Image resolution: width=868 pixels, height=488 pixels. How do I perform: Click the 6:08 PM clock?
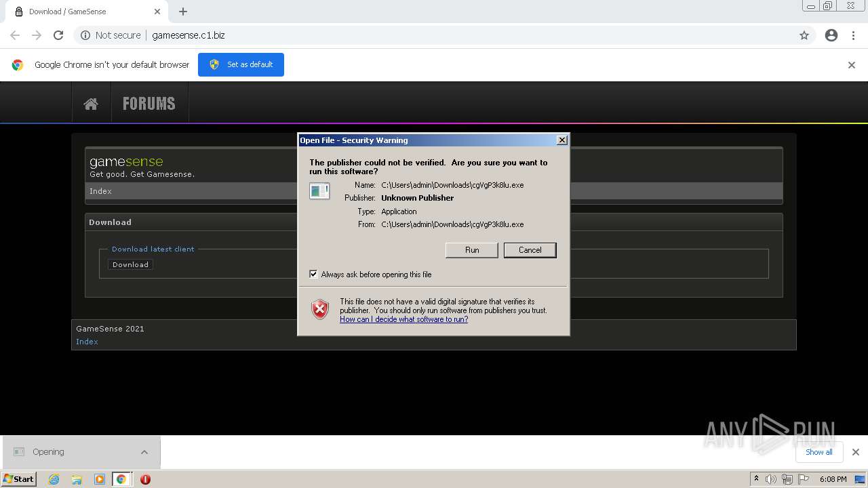[x=833, y=479]
